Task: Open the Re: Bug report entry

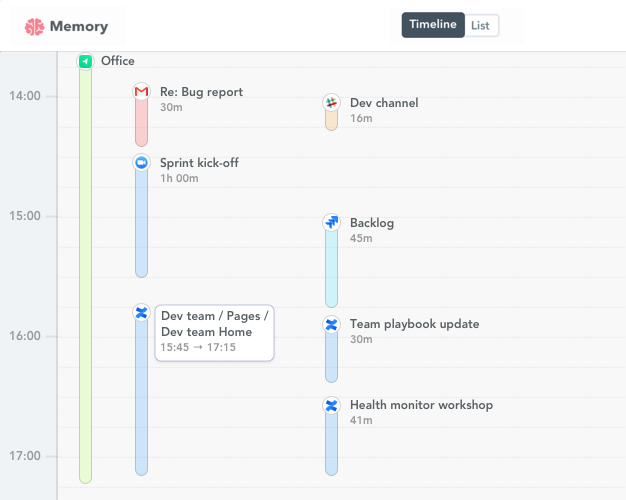Action: [x=201, y=92]
